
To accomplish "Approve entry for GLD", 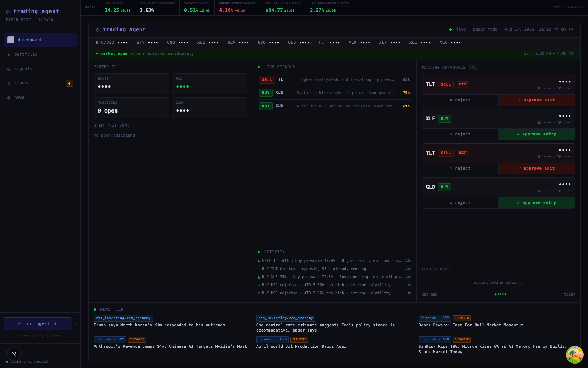I will [x=537, y=203].
